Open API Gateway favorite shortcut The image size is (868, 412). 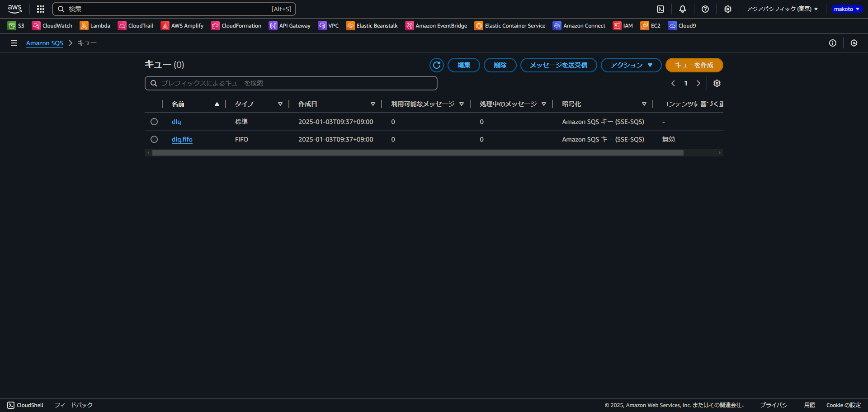click(x=290, y=26)
